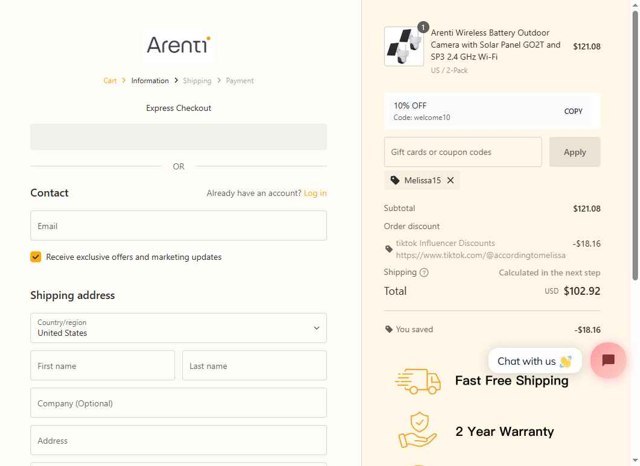640x466 pixels.
Task: Focus the Last name field
Action: click(254, 366)
